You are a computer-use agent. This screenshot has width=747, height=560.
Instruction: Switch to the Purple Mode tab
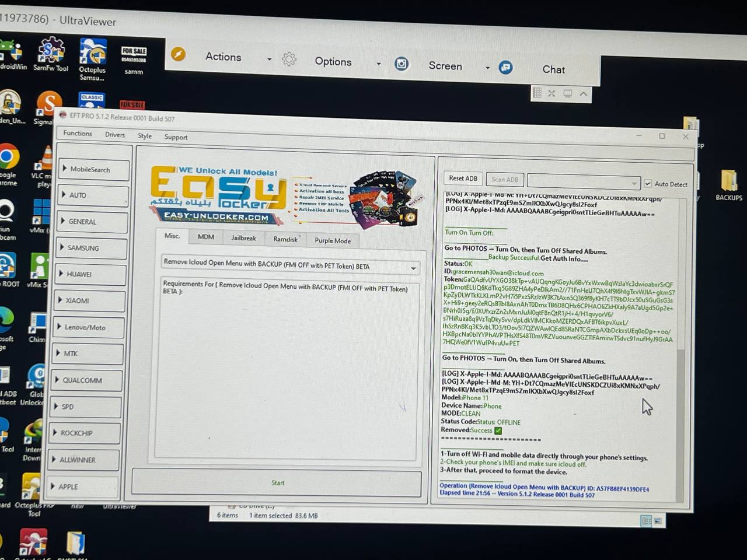pos(333,240)
